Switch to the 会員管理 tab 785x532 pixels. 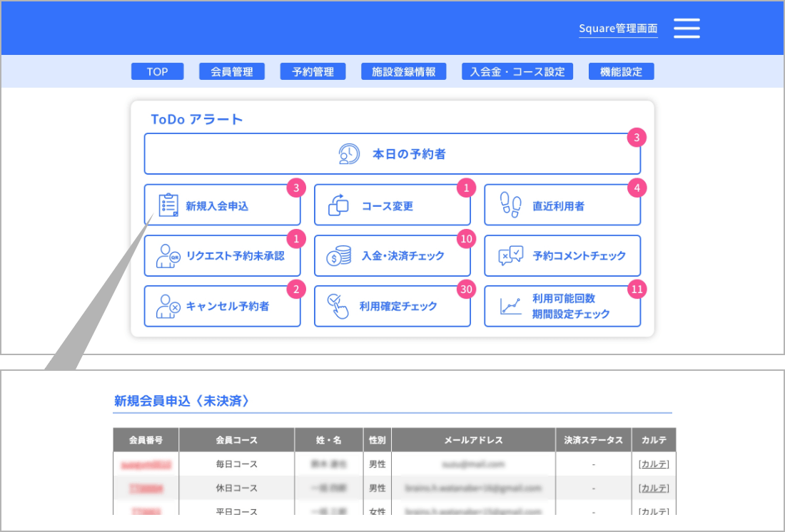click(232, 71)
